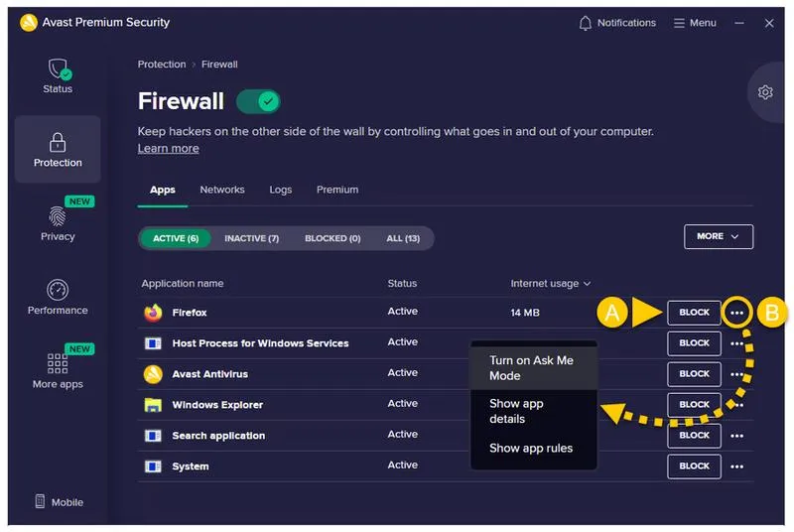Screen dimensions: 794x532
Task: Click the 14 MB usage value
Action: pyautogui.click(x=525, y=313)
